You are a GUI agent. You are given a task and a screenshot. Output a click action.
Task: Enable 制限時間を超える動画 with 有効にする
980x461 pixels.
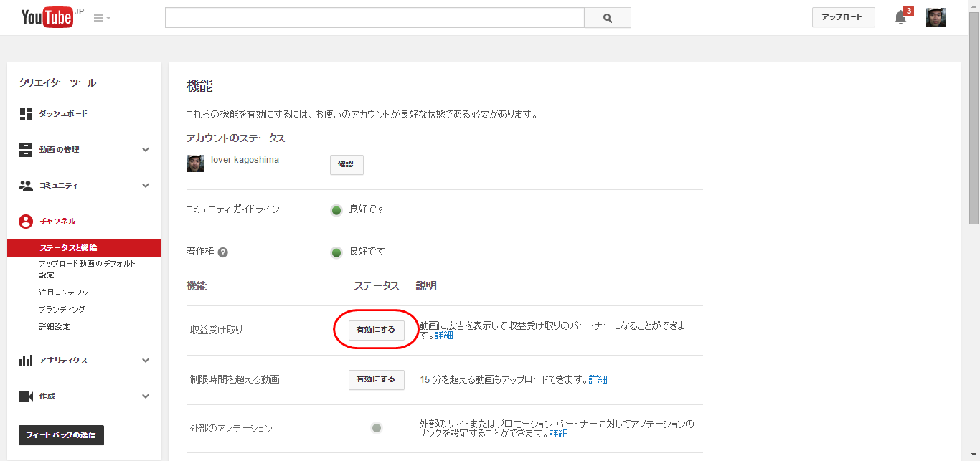(376, 379)
